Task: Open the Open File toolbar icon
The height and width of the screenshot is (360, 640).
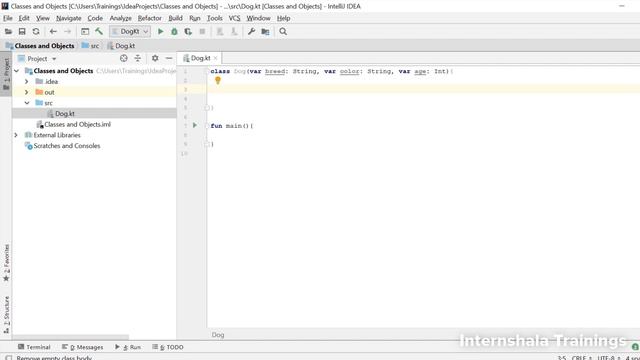Action: pos(8,31)
